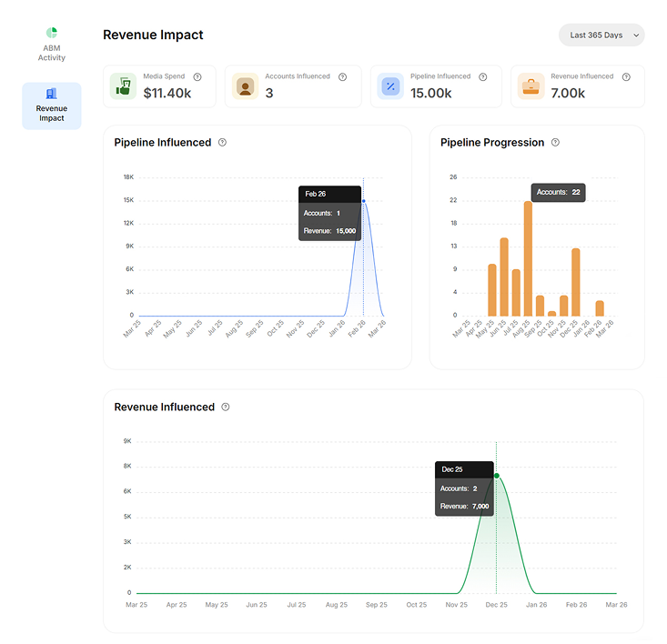Screen dimensions: 667x644
Task: Open the Last 365 Days dropdown
Action: coord(601,35)
